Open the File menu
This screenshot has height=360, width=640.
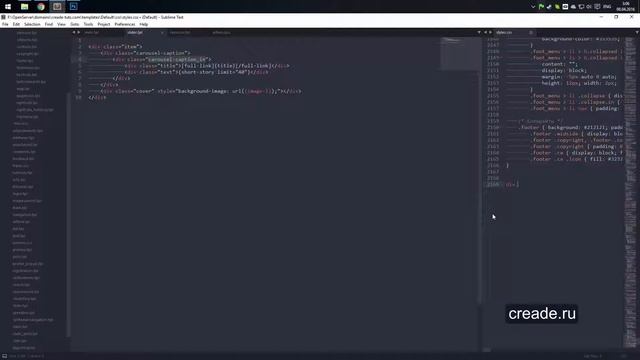(5, 24)
